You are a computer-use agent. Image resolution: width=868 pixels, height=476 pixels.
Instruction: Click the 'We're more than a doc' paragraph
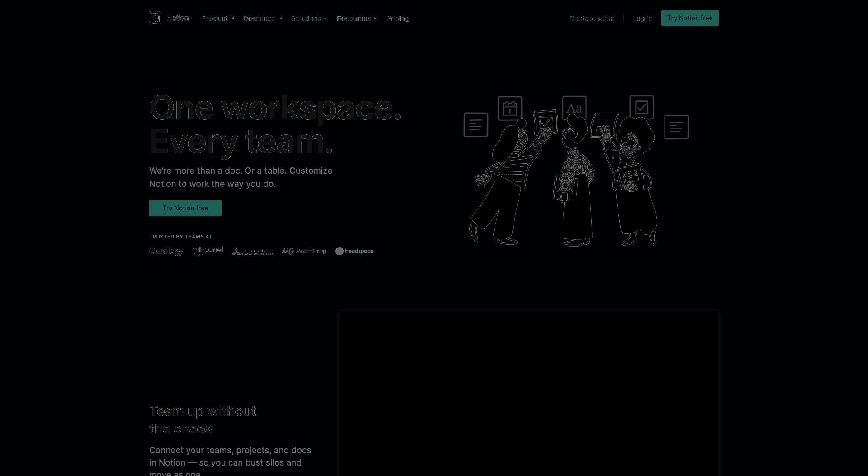coord(241,177)
